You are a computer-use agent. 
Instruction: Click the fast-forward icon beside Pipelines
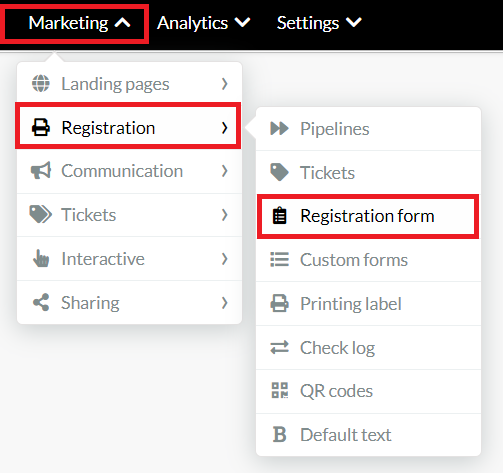[279, 128]
